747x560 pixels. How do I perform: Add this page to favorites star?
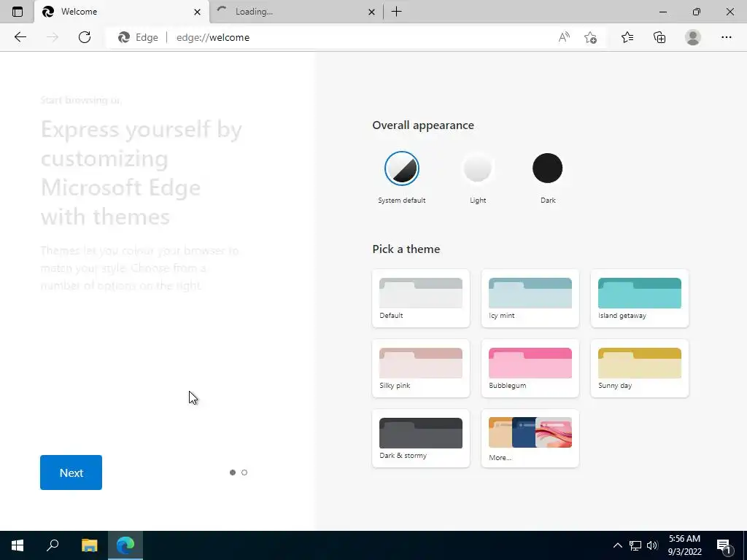[x=590, y=37]
